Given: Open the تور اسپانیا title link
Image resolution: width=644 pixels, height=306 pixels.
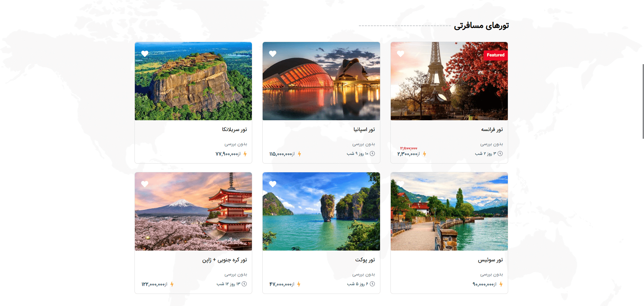Looking at the screenshot, I should 364,129.
